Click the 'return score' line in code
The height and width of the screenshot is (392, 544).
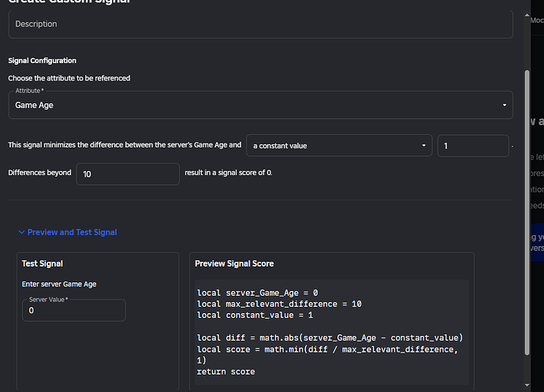tap(225, 371)
